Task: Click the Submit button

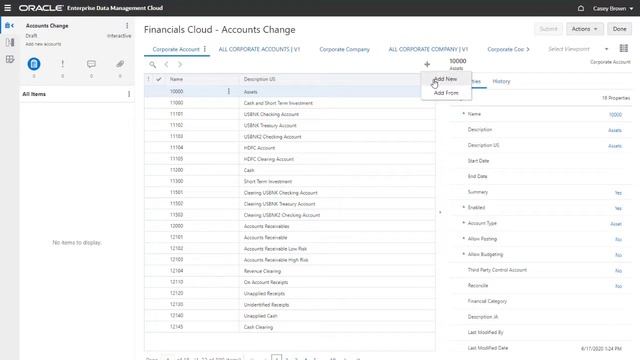Action: [548, 29]
